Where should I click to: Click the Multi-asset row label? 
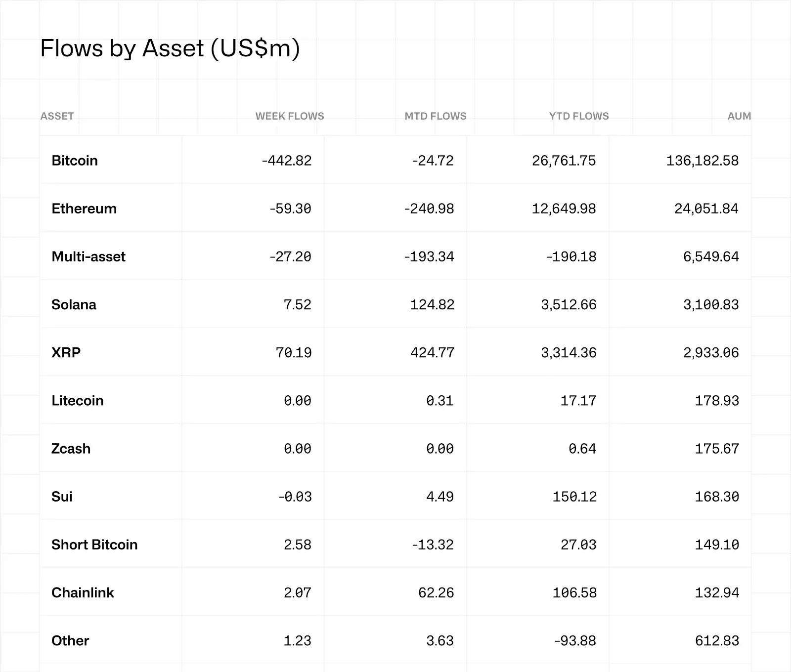pos(88,256)
